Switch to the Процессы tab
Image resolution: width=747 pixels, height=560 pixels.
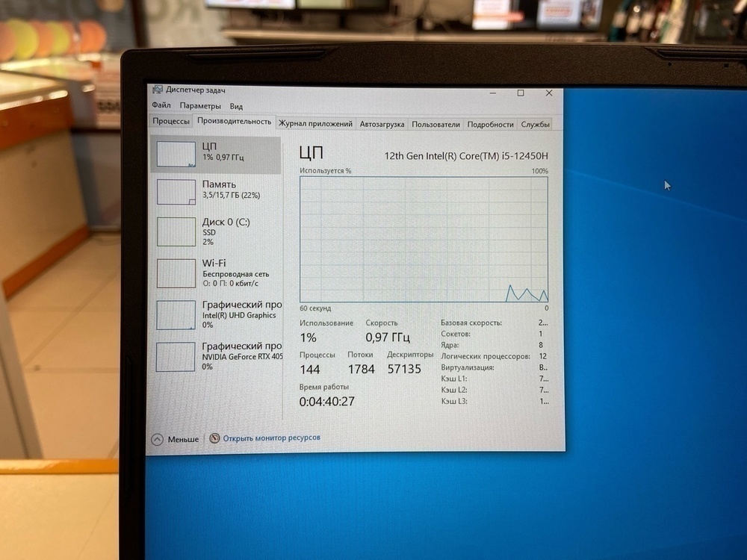tap(170, 121)
